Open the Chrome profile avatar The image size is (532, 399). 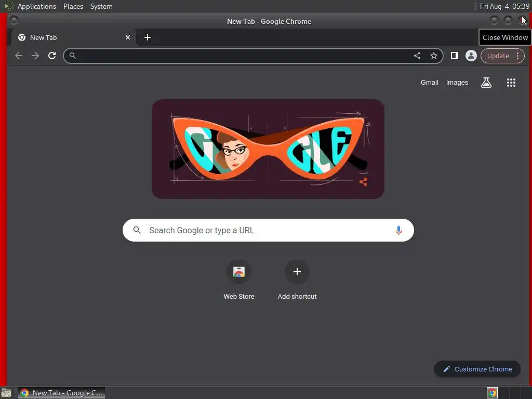[471, 56]
